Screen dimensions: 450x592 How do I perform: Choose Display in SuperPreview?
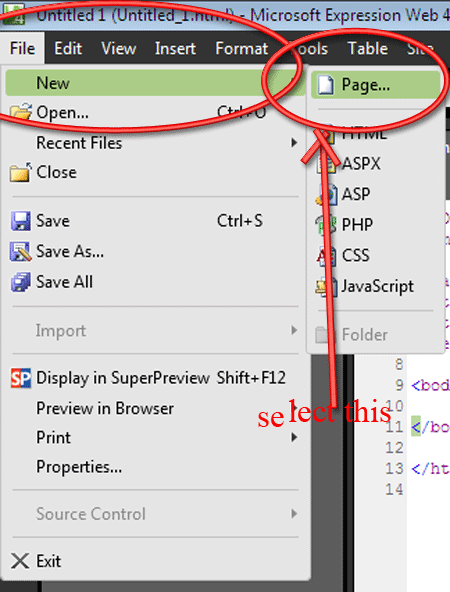coord(155,378)
